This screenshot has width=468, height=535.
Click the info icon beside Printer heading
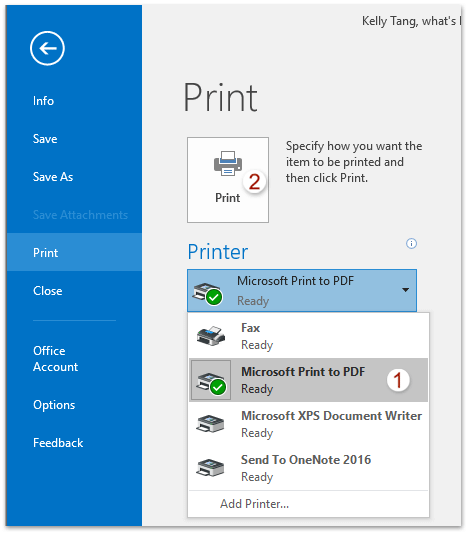click(x=411, y=244)
